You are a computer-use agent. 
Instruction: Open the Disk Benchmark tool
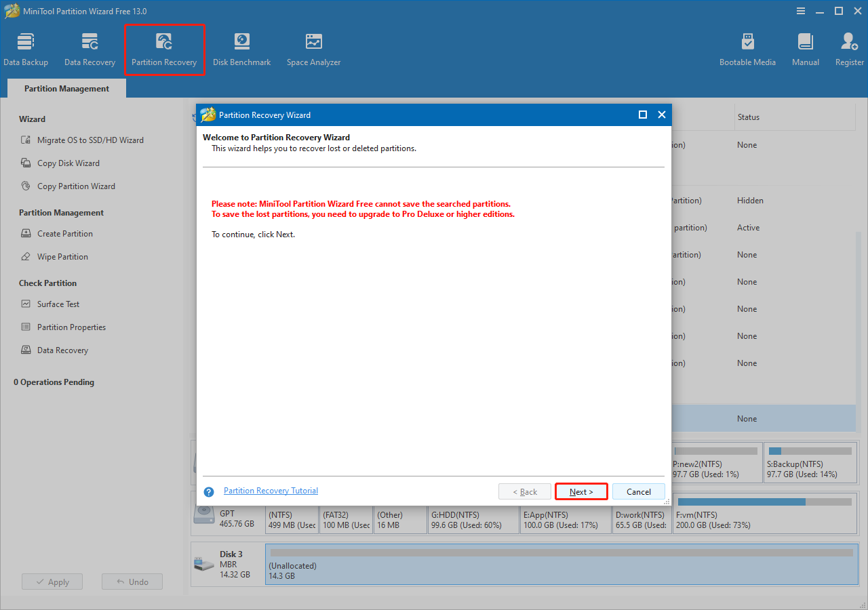(241, 47)
